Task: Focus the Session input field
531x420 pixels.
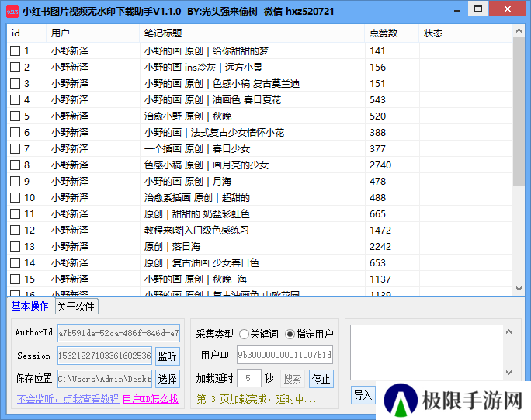Action: click(105, 356)
